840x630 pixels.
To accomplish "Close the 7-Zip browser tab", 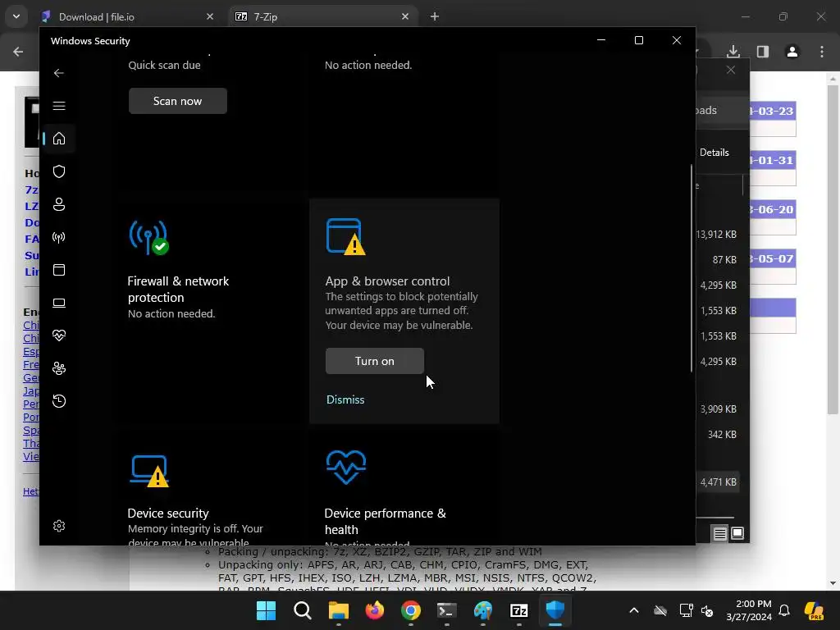I will coord(405,16).
